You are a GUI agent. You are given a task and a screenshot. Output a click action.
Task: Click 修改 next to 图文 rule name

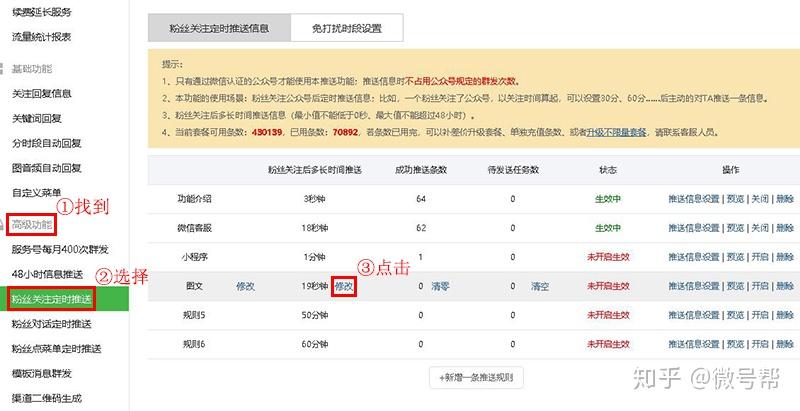coord(245,287)
